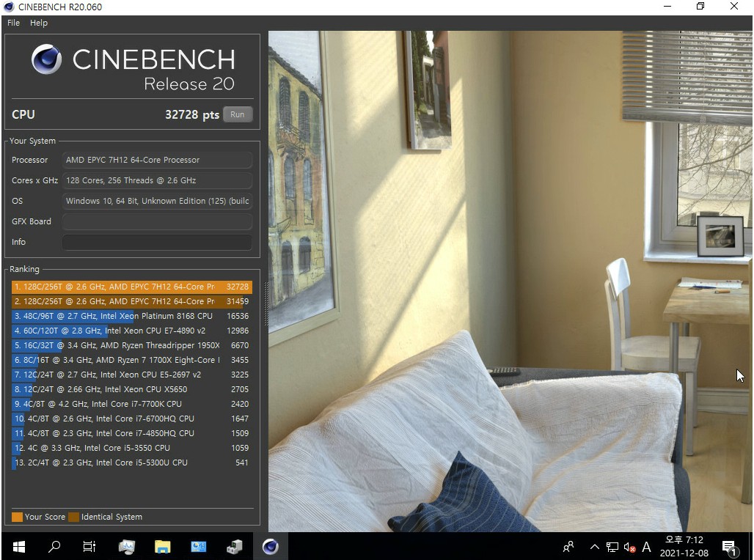Click the brown Identical System legend swatch

(73, 517)
